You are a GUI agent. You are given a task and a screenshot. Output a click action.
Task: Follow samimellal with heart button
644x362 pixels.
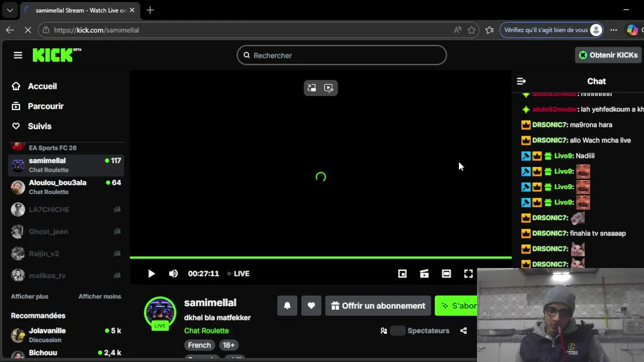click(311, 306)
